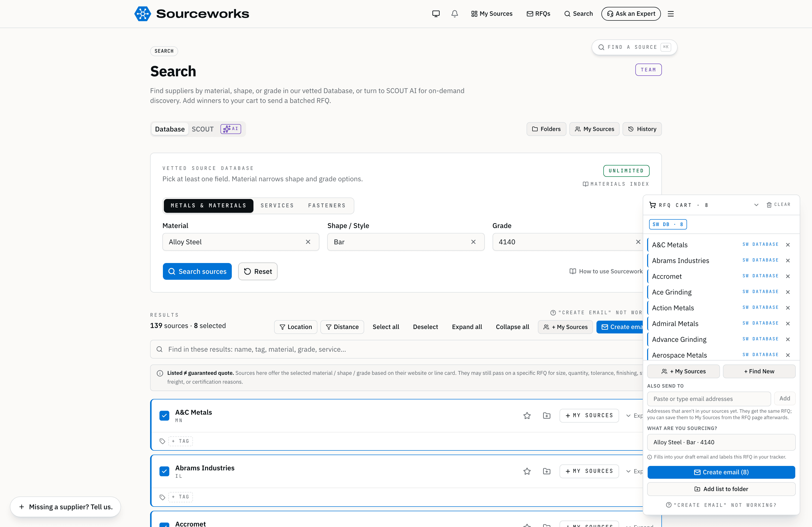
Task: Switch to the Services tab
Action: pos(277,206)
